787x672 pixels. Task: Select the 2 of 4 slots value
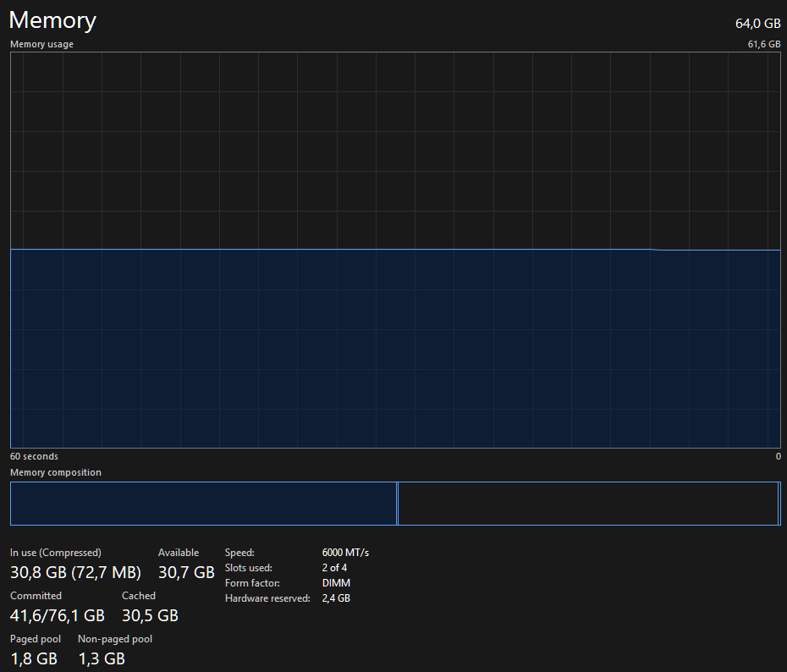[334, 568]
